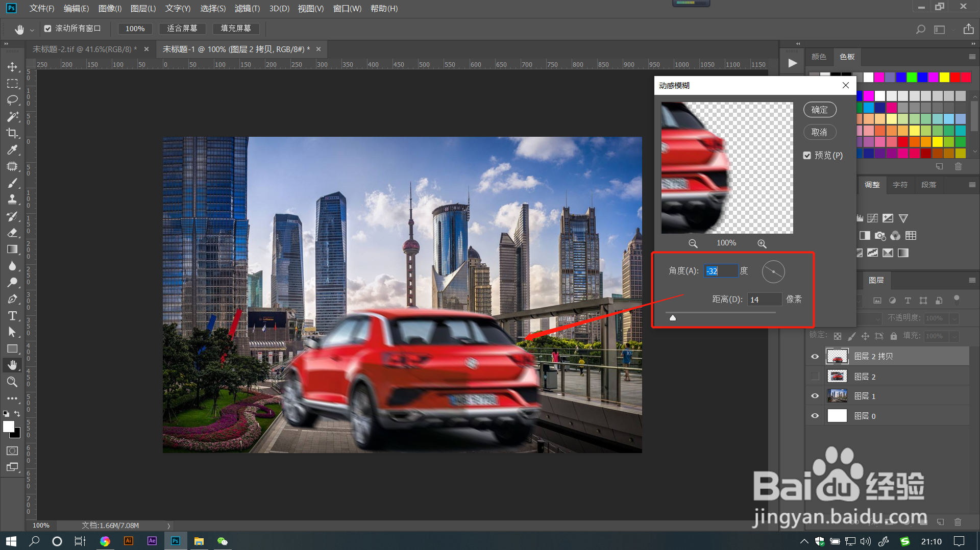The image size is (980, 550).
Task: Select the Pen tool
Action: click(12, 299)
